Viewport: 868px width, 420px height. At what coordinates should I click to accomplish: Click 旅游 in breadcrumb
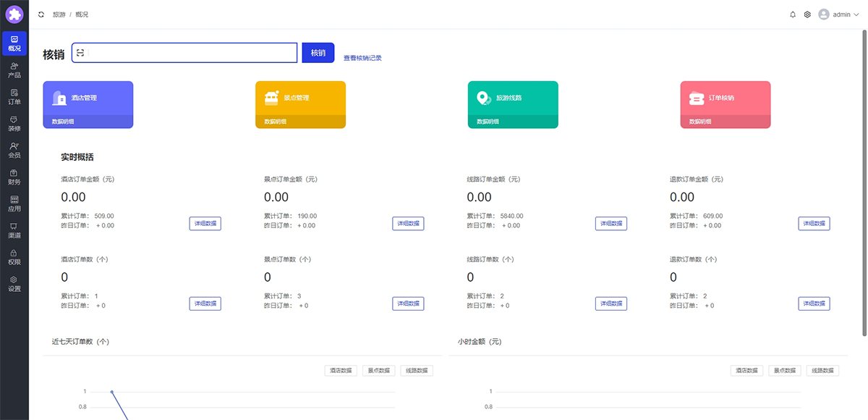[x=59, y=14]
